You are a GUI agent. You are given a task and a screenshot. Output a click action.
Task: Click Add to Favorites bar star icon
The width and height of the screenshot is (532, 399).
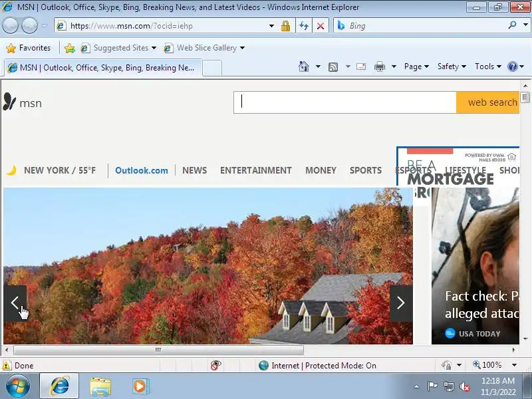(70, 48)
